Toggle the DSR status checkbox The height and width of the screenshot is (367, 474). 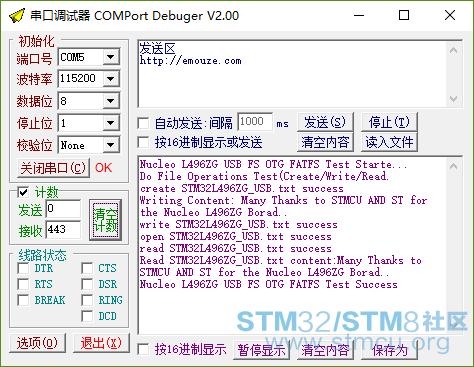[87, 284]
